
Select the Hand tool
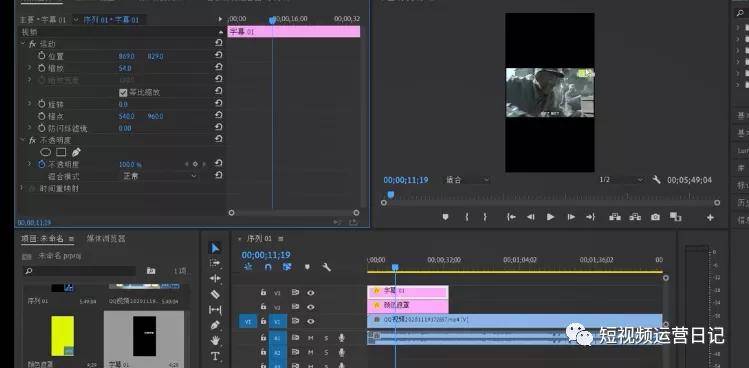tap(215, 341)
